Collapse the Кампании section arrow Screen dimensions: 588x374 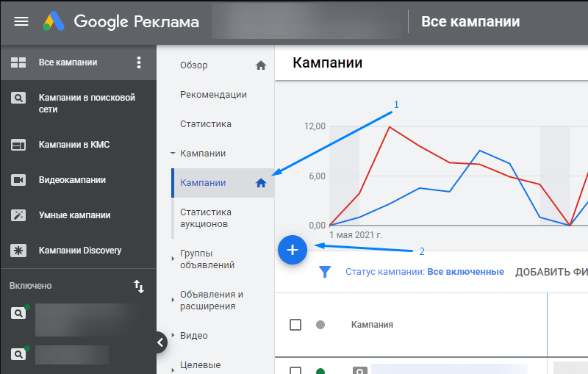click(173, 154)
